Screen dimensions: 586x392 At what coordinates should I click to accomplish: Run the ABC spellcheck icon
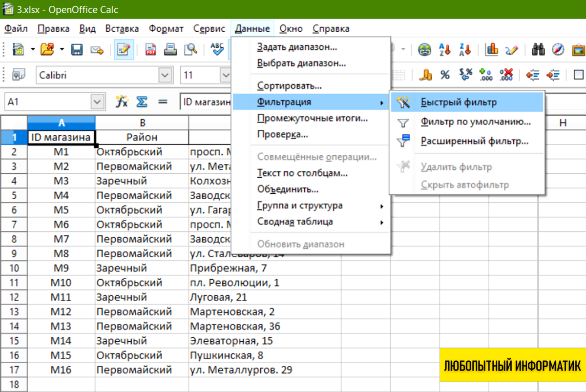[217, 49]
